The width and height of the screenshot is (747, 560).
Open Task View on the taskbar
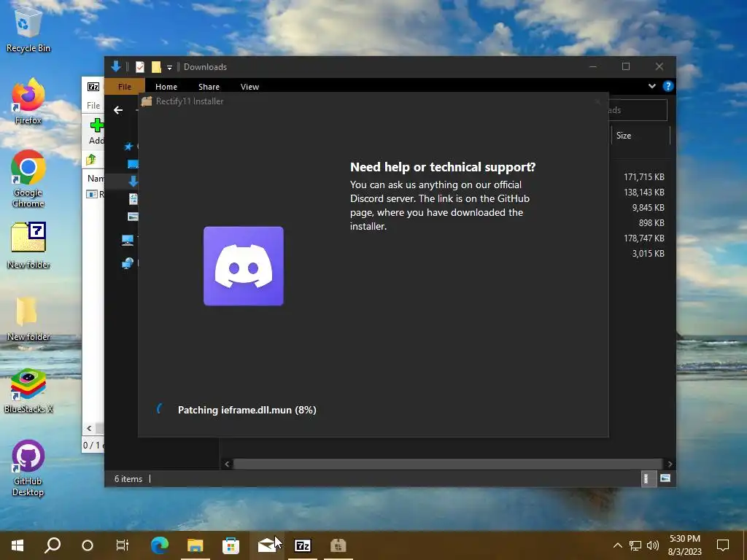[x=123, y=545]
